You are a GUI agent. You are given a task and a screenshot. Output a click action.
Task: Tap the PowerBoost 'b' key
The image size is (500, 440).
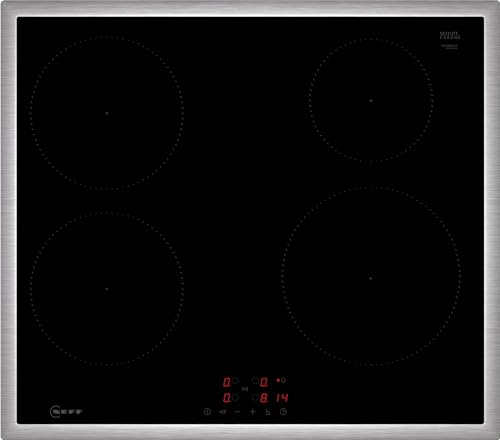tap(268, 412)
